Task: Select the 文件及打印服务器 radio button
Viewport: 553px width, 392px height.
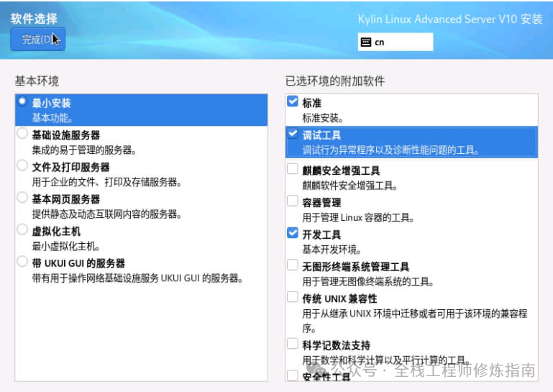Action: pyautogui.click(x=22, y=165)
